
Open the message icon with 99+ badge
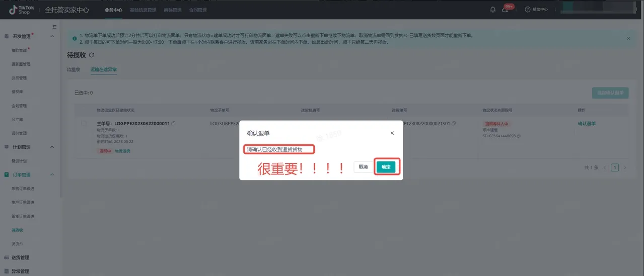click(x=506, y=10)
